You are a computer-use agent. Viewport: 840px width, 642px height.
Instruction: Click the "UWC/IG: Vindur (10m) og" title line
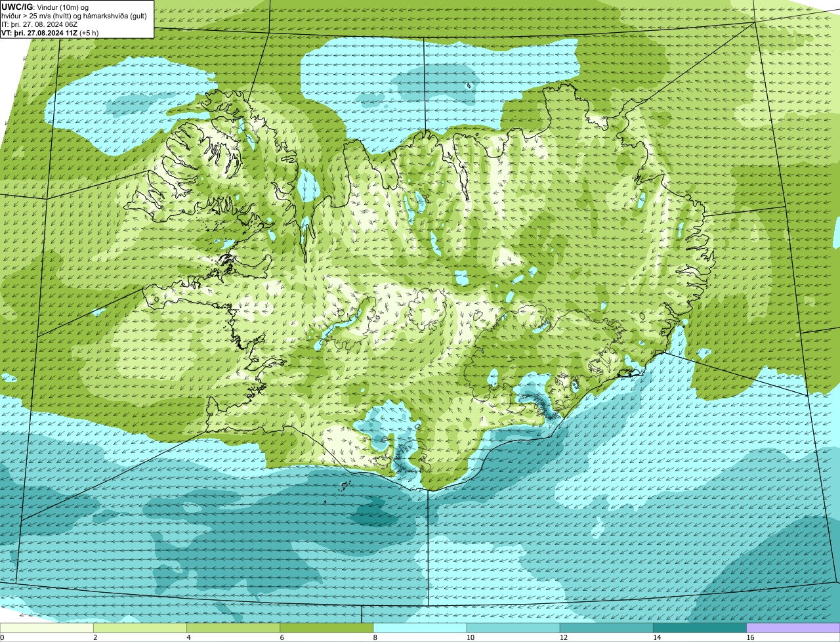[x=45, y=7]
